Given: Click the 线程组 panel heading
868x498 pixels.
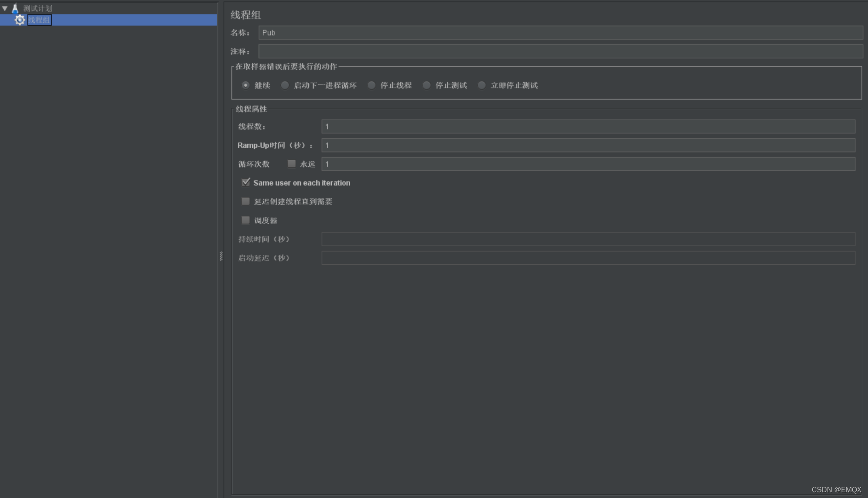Looking at the screenshot, I should (245, 15).
